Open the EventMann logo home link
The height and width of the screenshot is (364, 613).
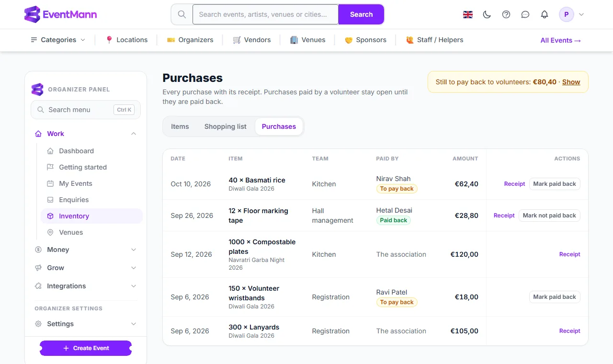coord(61,14)
